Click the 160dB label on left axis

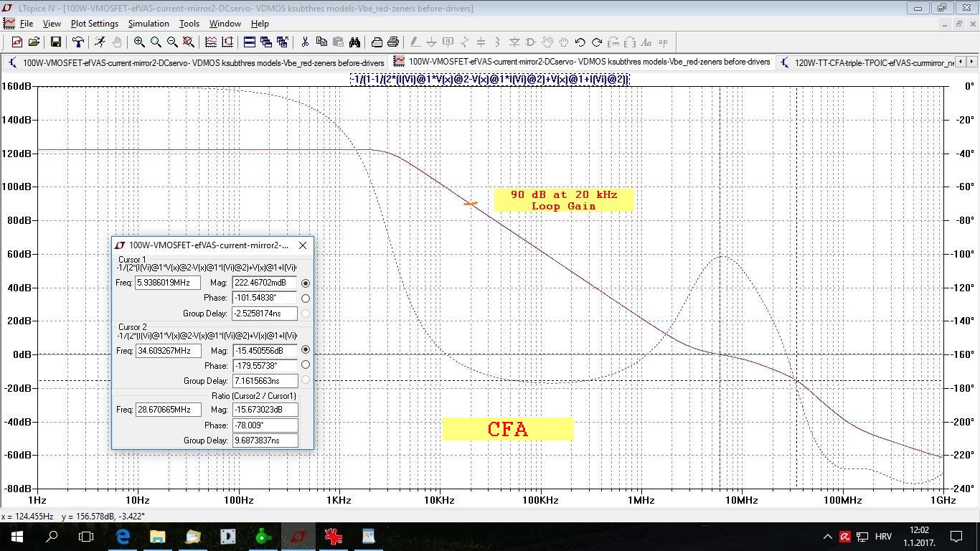17,86
